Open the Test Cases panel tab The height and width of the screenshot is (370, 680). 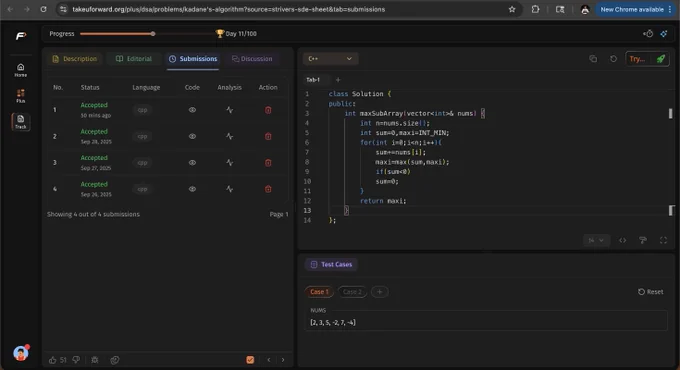331,265
